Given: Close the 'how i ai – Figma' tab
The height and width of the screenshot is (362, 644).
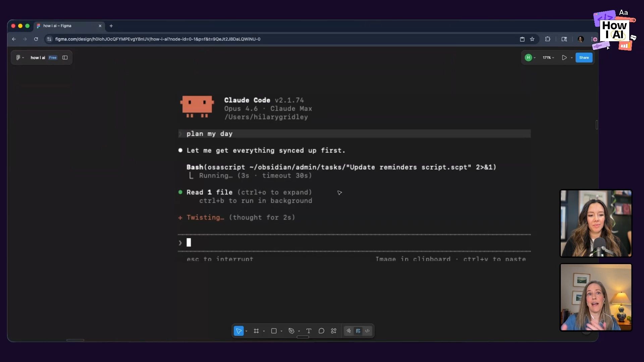Looking at the screenshot, I should point(100,26).
